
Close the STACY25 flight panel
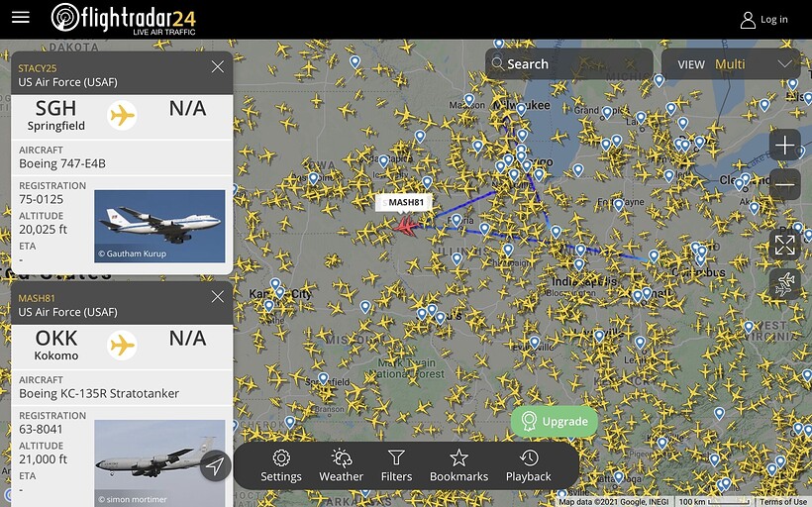pyautogui.click(x=218, y=66)
